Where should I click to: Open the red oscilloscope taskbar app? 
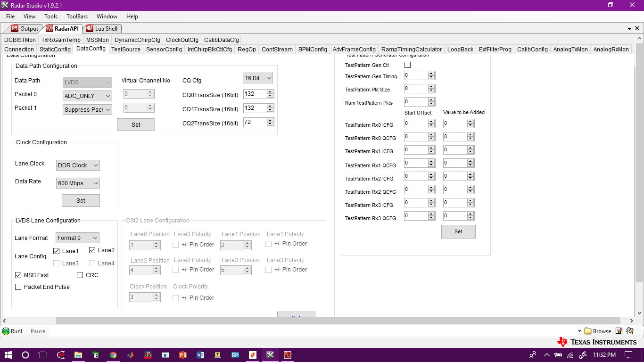(x=288, y=355)
